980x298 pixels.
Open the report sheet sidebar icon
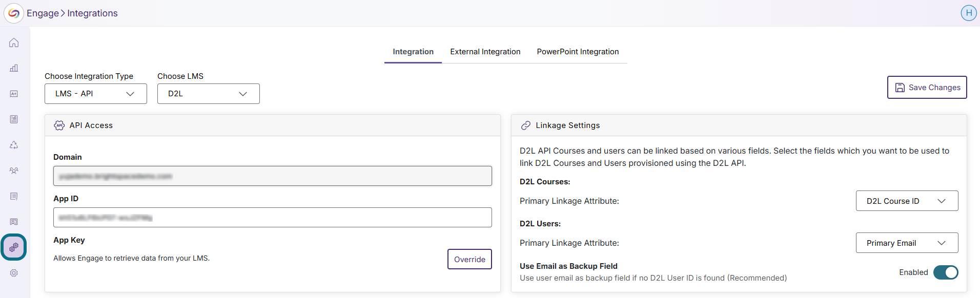pyautogui.click(x=14, y=119)
